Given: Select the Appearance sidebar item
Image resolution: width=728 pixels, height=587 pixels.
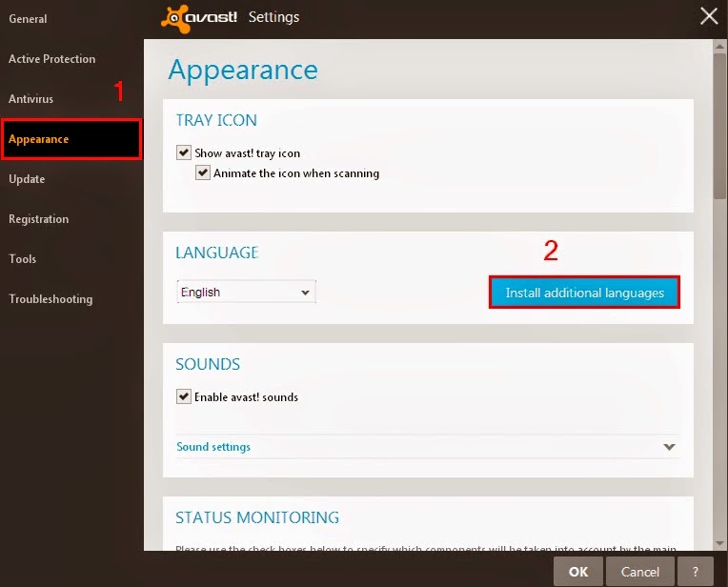Looking at the screenshot, I should coord(71,139).
